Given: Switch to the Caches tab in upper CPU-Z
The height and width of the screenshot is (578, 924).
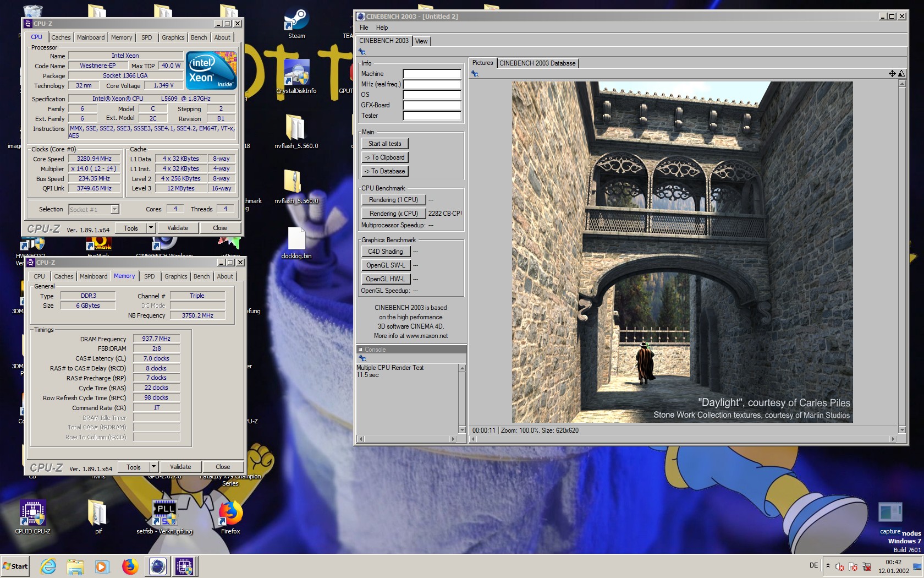Looking at the screenshot, I should 61,37.
